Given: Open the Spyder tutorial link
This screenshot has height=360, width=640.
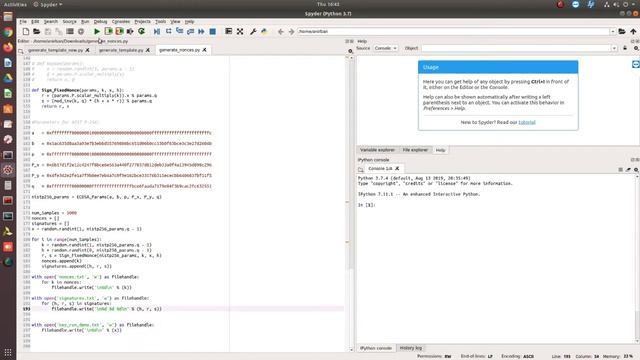Looking at the screenshot, I should click(527, 122).
